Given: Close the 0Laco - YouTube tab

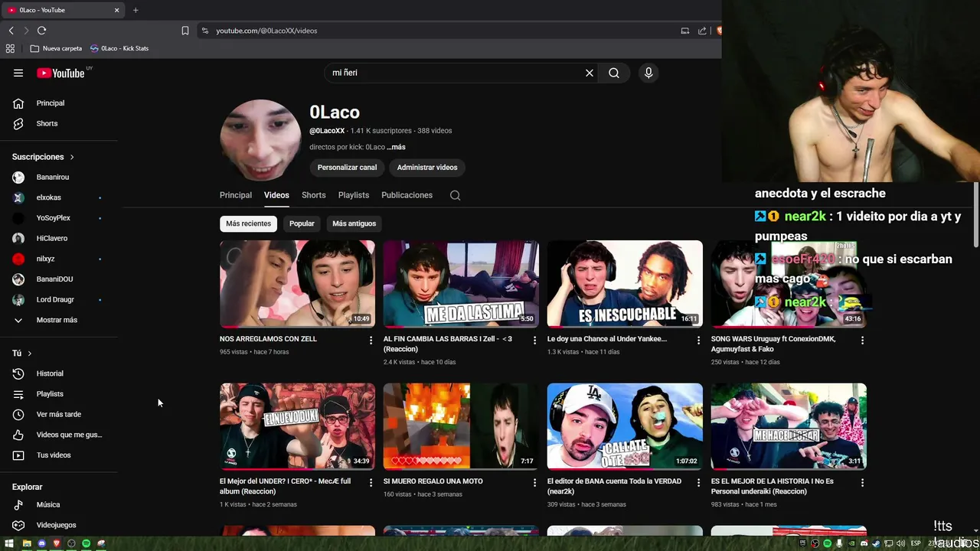Looking at the screenshot, I should pos(116,10).
